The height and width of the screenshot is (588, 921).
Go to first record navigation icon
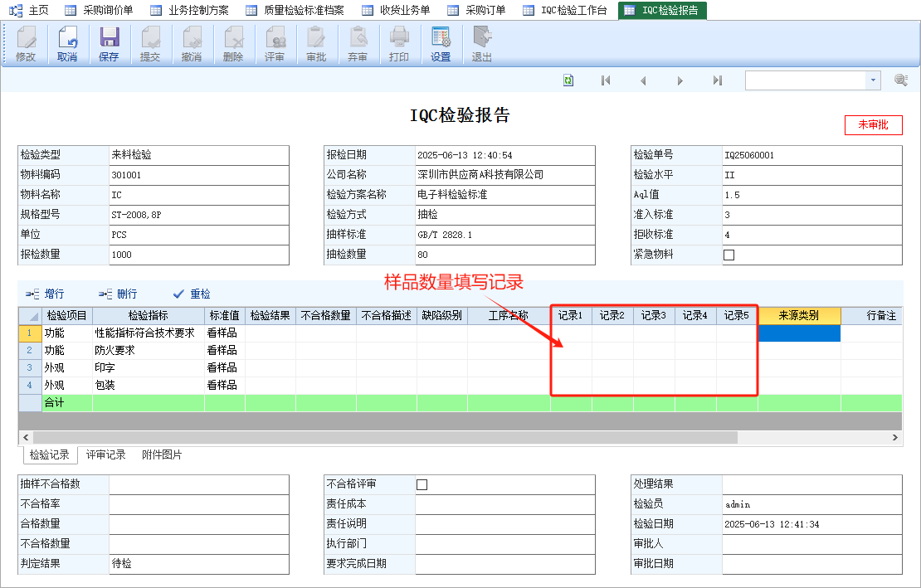606,80
